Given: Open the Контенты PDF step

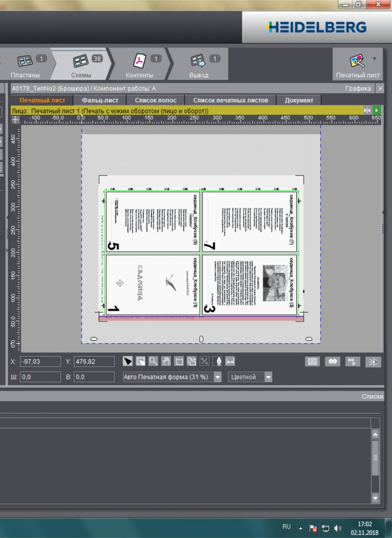Looking at the screenshot, I should pos(140,65).
